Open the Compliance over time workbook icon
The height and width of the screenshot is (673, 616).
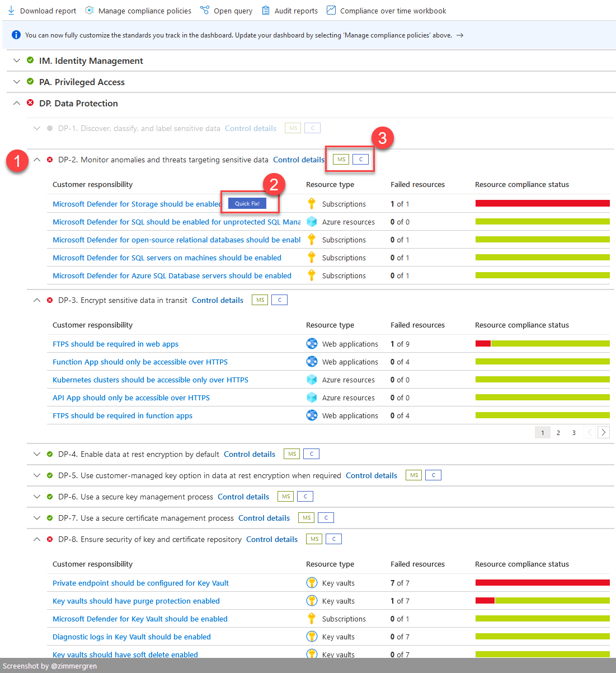pyautogui.click(x=331, y=10)
